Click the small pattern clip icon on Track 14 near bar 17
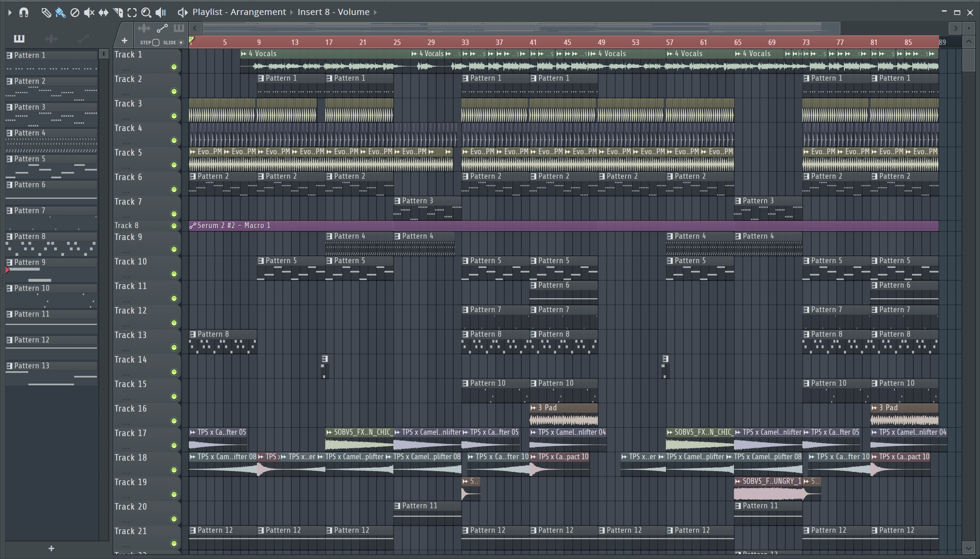 click(x=325, y=359)
